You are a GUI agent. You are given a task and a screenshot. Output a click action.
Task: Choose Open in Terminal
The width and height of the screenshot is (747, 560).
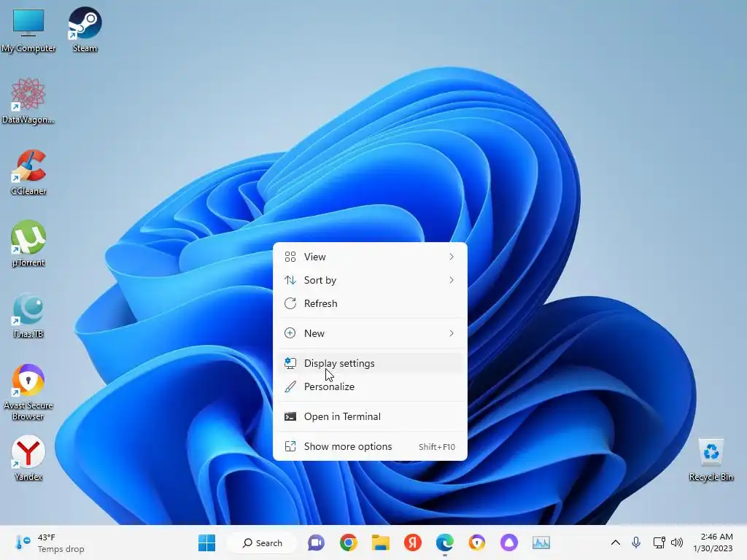point(370,416)
